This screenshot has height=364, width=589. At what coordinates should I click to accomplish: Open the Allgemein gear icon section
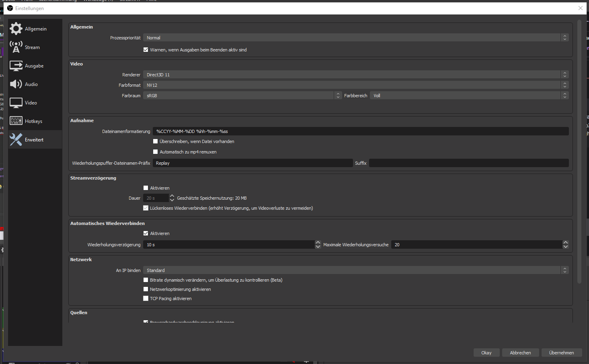16,29
